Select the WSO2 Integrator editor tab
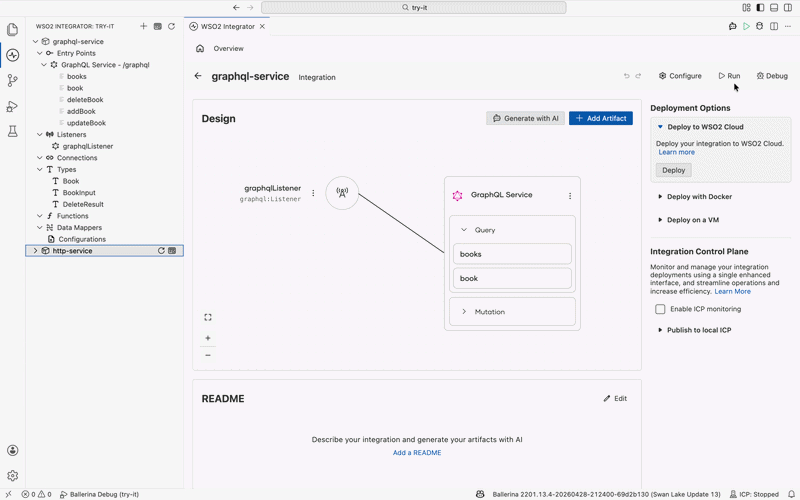Image resolution: width=800 pixels, height=500 pixels. tap(228, 27)
